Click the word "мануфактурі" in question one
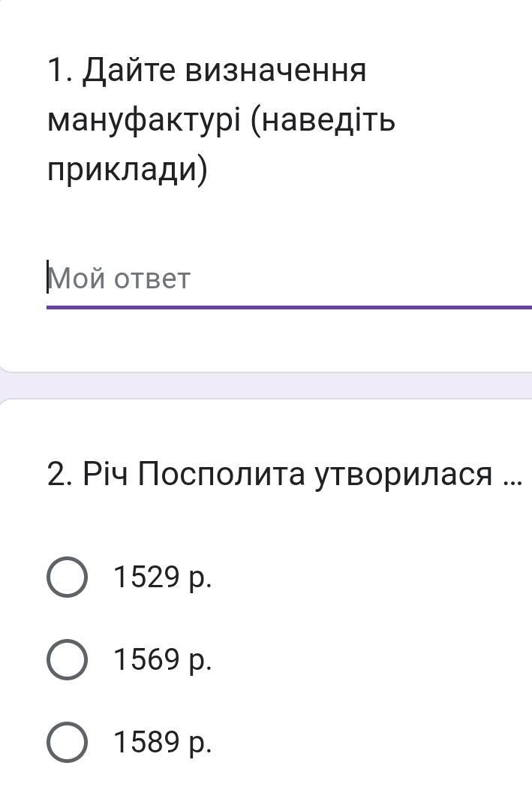532x811 pixels. [144, 120]
